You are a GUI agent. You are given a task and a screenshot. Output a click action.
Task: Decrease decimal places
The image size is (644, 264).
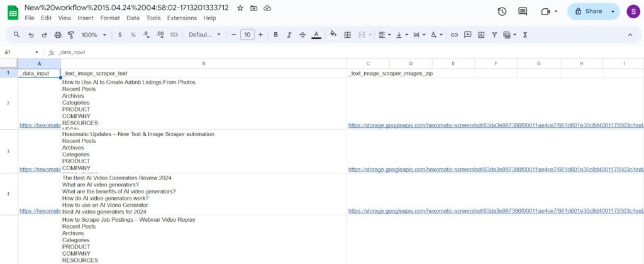[x=147, y=35]
